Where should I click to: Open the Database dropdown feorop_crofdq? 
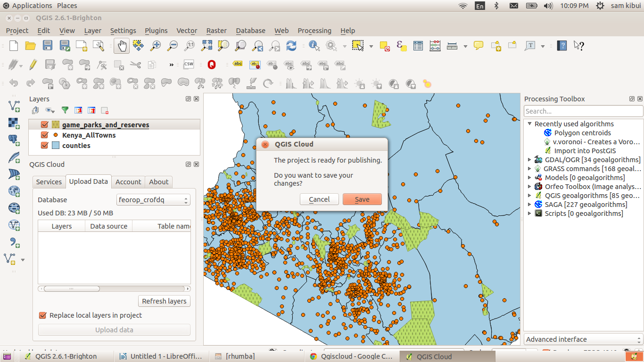153,200
